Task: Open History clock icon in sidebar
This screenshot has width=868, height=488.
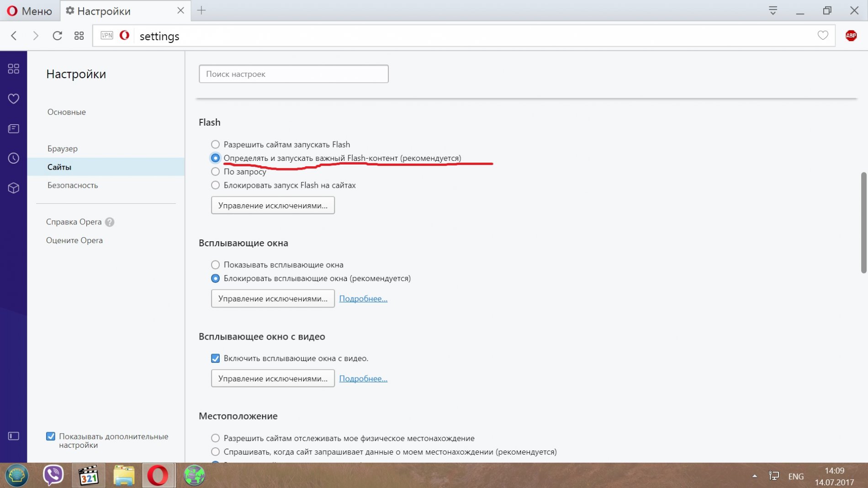Action: 14,158
